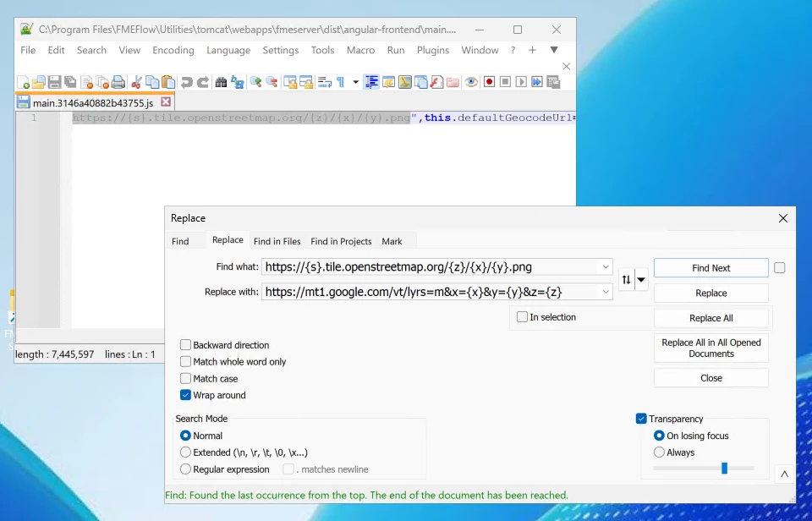Click the Start Recording macro icon
Screen dimensions: 812x521
tap(489, 82)
